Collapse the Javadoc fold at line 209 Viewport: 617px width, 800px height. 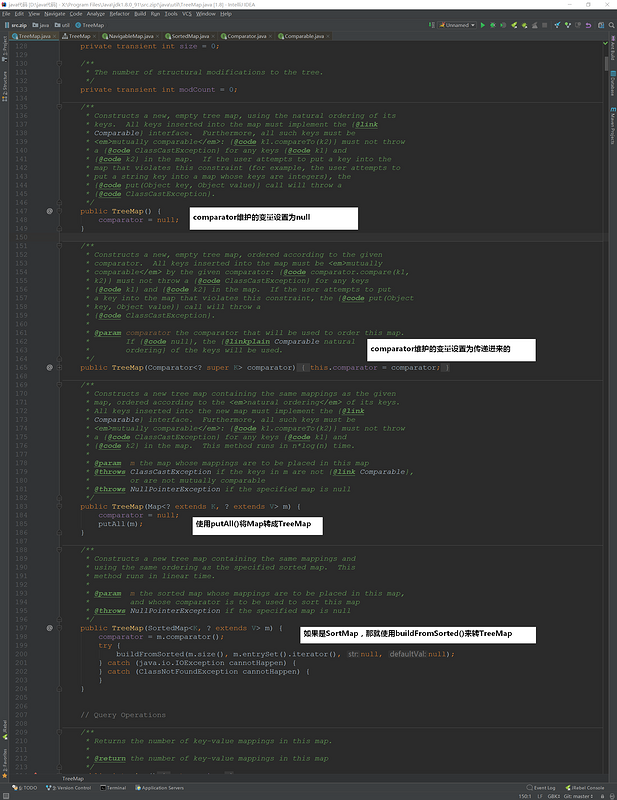point(59,732)
